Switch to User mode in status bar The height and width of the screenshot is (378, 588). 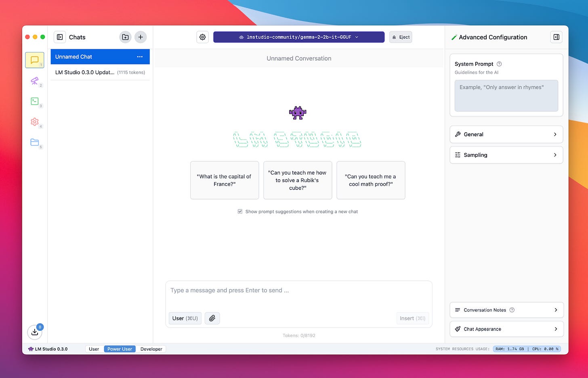94,349
